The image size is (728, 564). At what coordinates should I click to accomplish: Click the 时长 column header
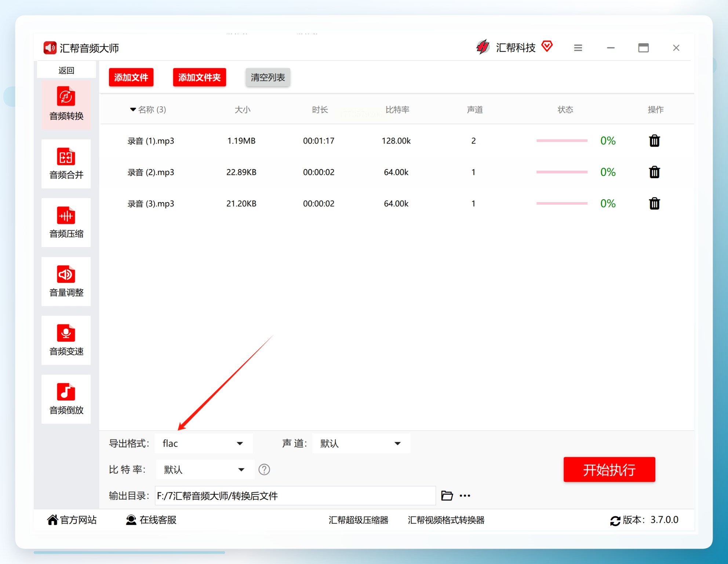click(x=320, y=110)
